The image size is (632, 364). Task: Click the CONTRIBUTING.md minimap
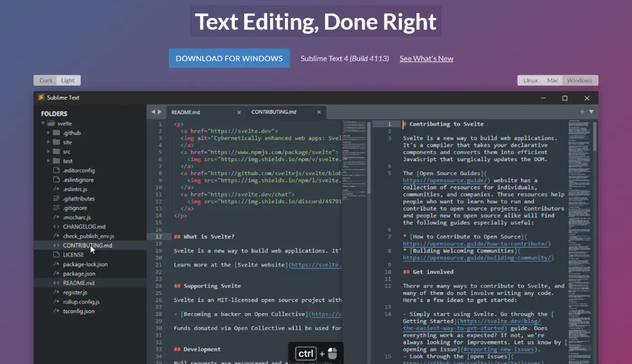580,241
